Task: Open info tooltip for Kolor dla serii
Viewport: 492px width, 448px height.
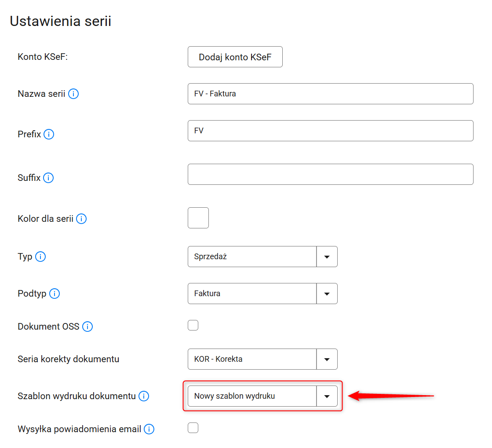Action: pos(81,219)
